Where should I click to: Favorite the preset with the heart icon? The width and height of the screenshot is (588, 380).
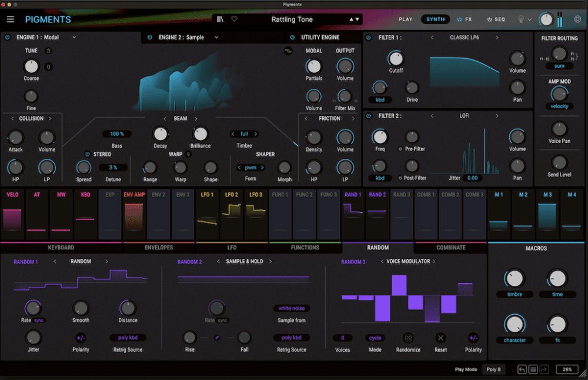tap(234, 19)
